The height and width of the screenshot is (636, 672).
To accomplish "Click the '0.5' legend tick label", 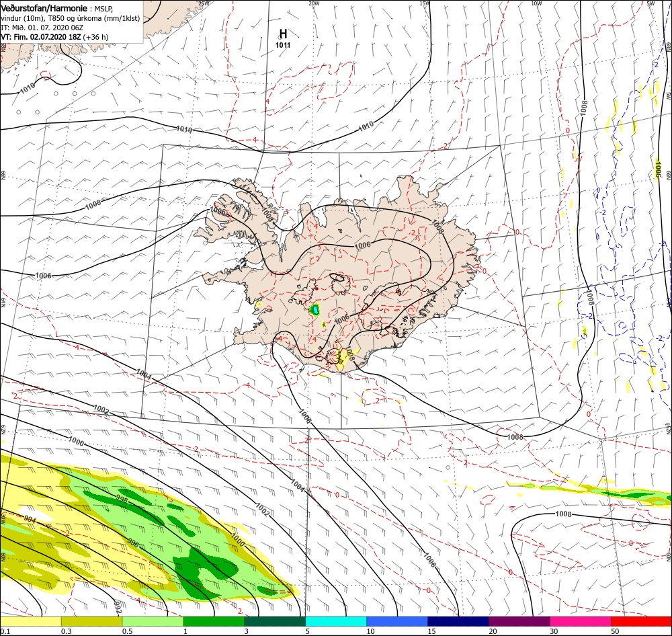I will (127, 631).
